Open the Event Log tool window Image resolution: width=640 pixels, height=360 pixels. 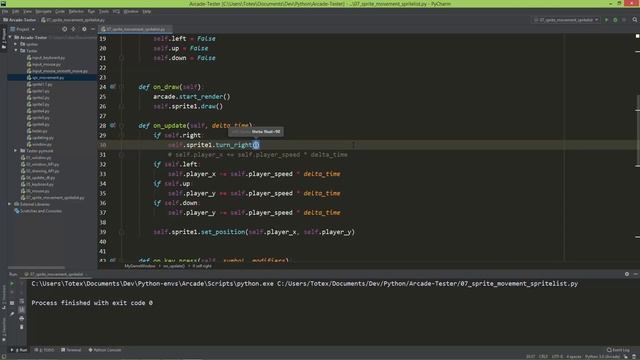(x=618, y=350)
